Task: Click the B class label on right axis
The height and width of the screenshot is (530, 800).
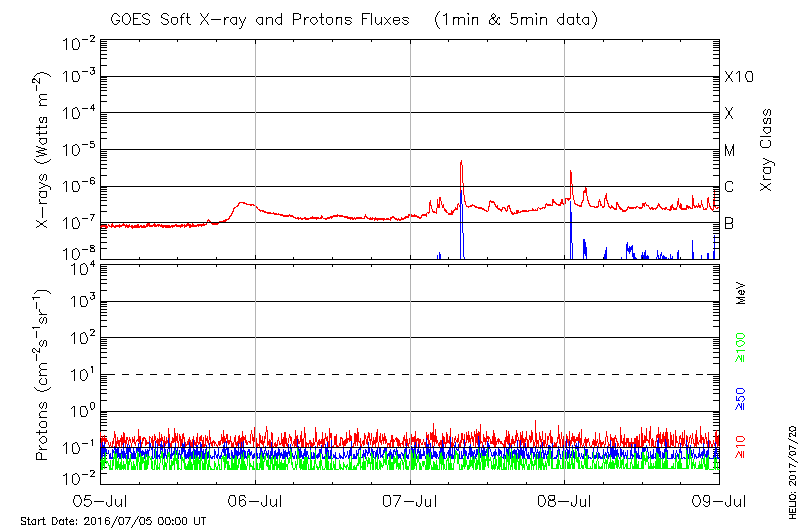Action: pyautogui.click(x=729, y=223)
